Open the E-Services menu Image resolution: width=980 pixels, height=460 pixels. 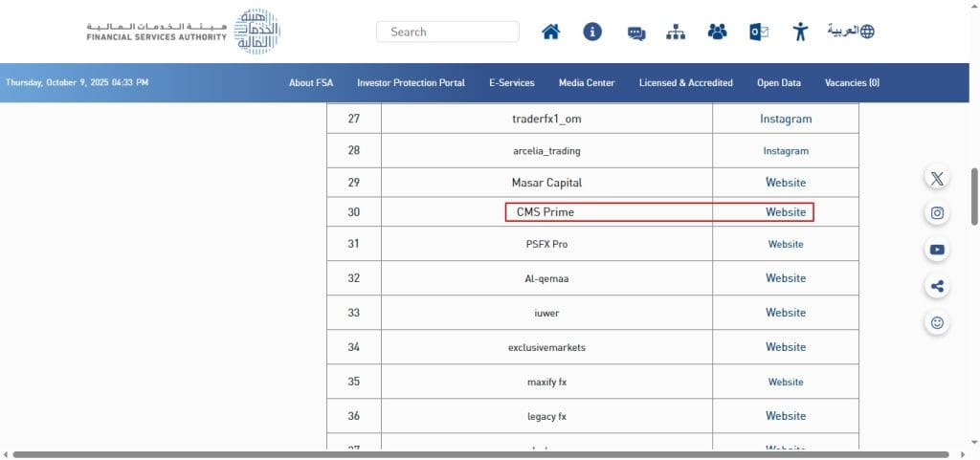511,83
